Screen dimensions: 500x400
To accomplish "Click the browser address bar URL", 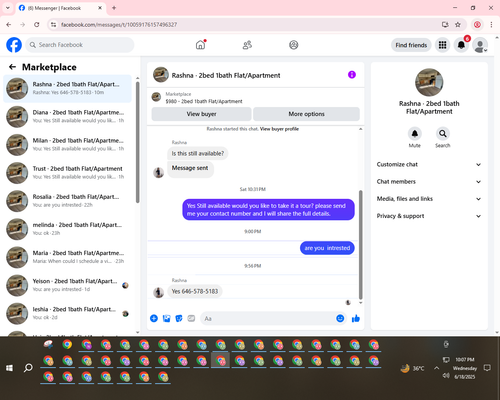I will (x=119, y=25).
